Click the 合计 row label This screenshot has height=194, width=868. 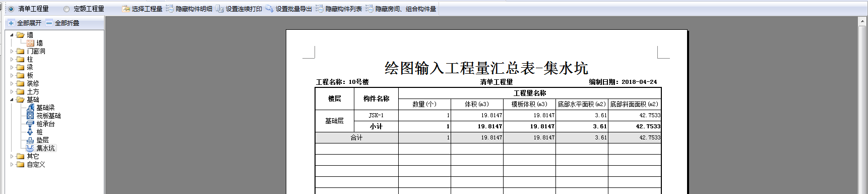(357, 137)
